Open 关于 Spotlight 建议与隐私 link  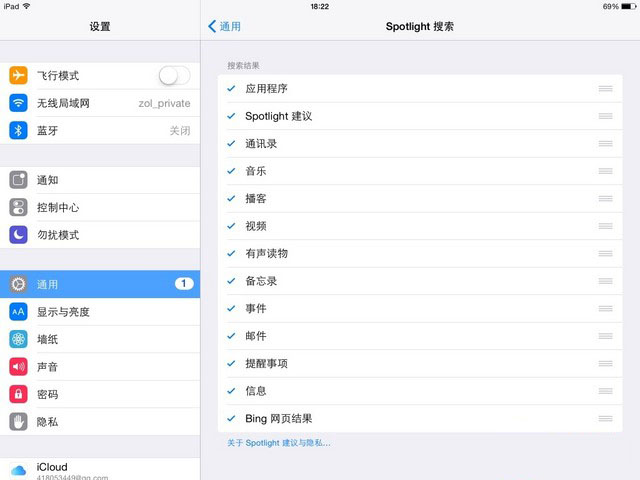[279, 443]
